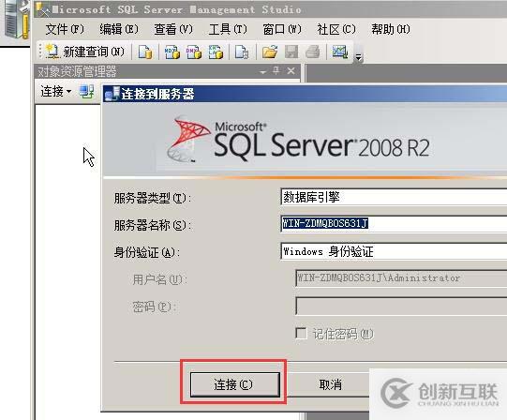Open the 窗口(W) menu
The width and height of the screenshot is (507, 420).
(x=282, y=29)
